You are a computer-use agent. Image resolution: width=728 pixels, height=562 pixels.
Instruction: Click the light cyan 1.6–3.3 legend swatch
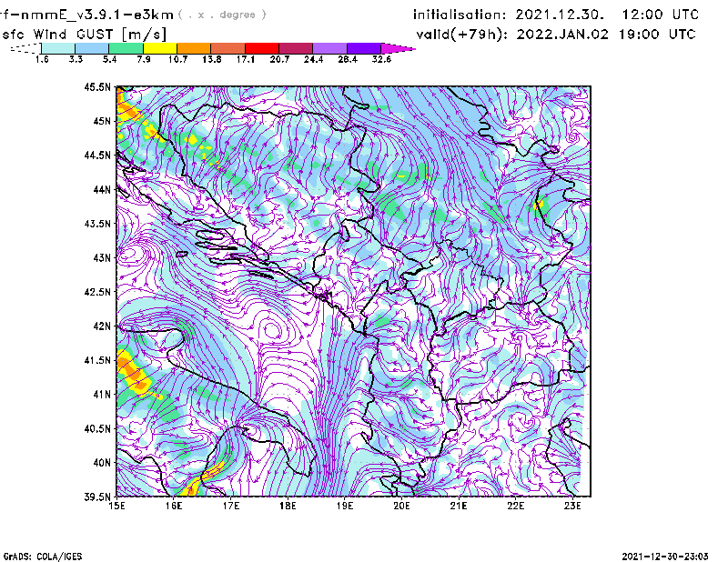(x=58, y=48)
